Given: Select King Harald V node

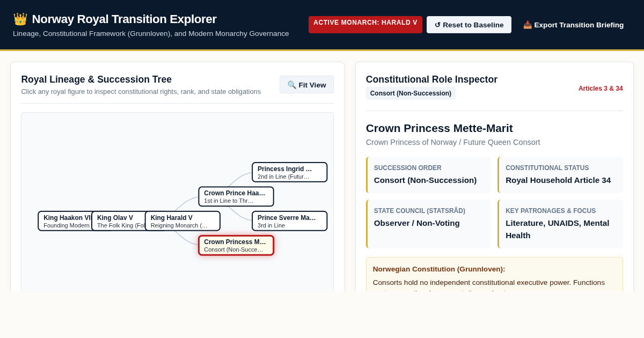Looking at the screenshot, I should (182, 221).
